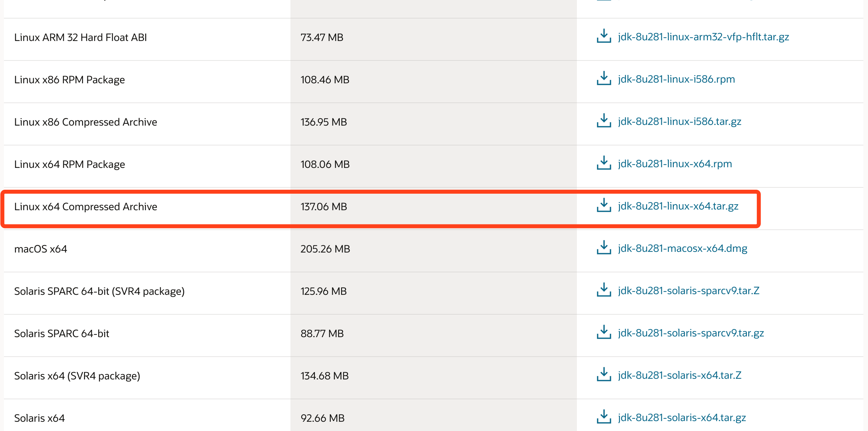The height and width of the screenshot is (431, 868).
Task: Select the text "Linux x86 RPM Package"
Action: [x=69, y=80]
